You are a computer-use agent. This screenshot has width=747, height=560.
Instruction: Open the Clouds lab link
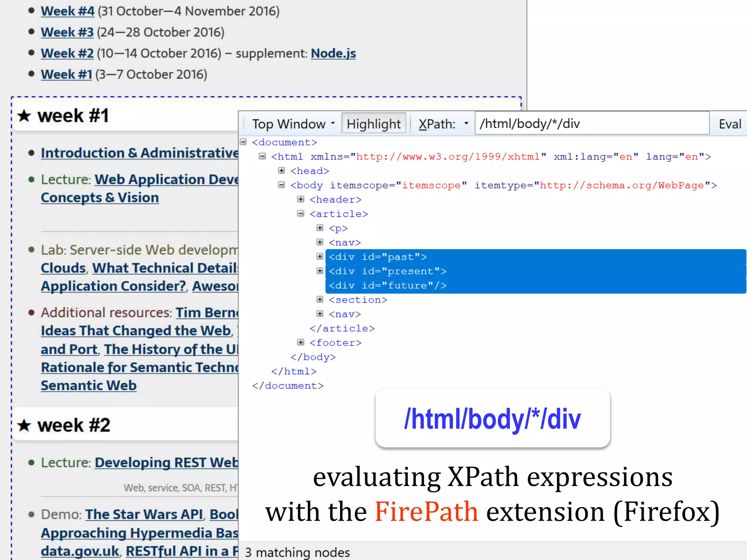click(63, 268)
